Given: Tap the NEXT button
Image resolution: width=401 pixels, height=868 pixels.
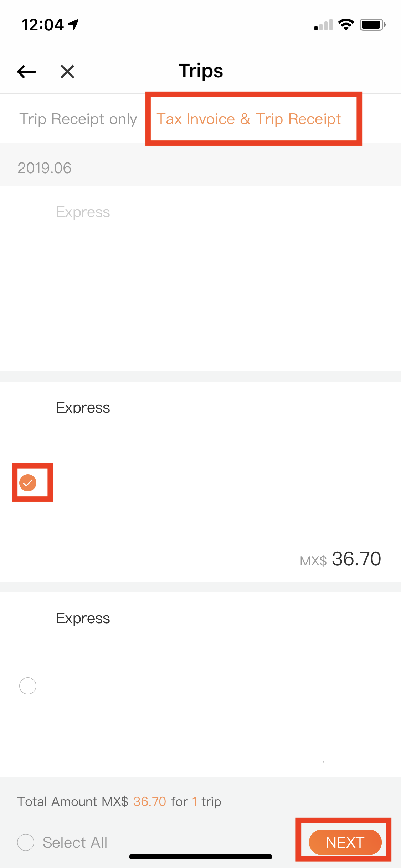Looking at the screenshot, I should coord(345,842).
